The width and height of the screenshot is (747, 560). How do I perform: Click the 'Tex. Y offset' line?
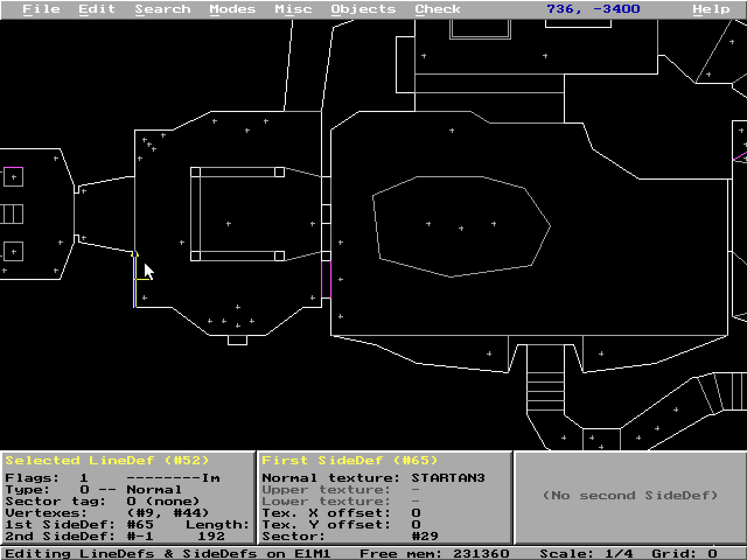[x=341, y=524]
